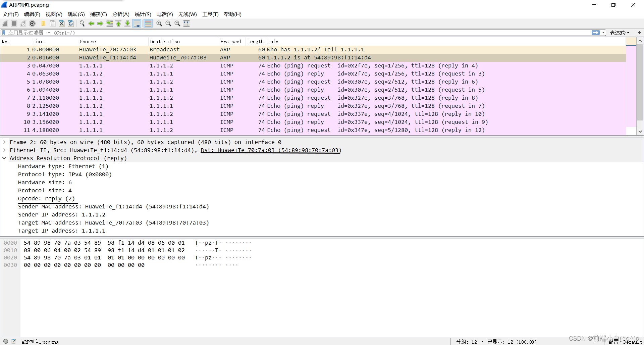
Task: Open the 帮助(H) menu
Action: point(233,14)
